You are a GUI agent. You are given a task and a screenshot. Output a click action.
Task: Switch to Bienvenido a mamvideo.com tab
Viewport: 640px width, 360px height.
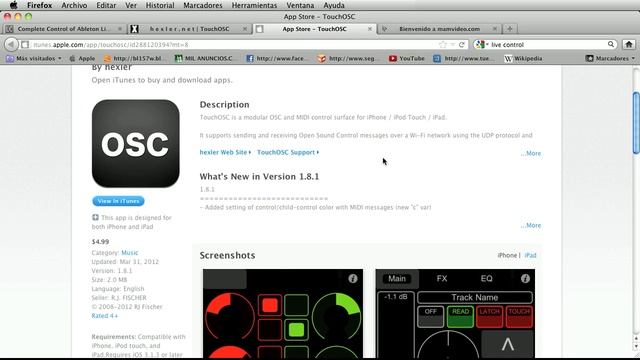pyautogui.click(x=439, y=29)
